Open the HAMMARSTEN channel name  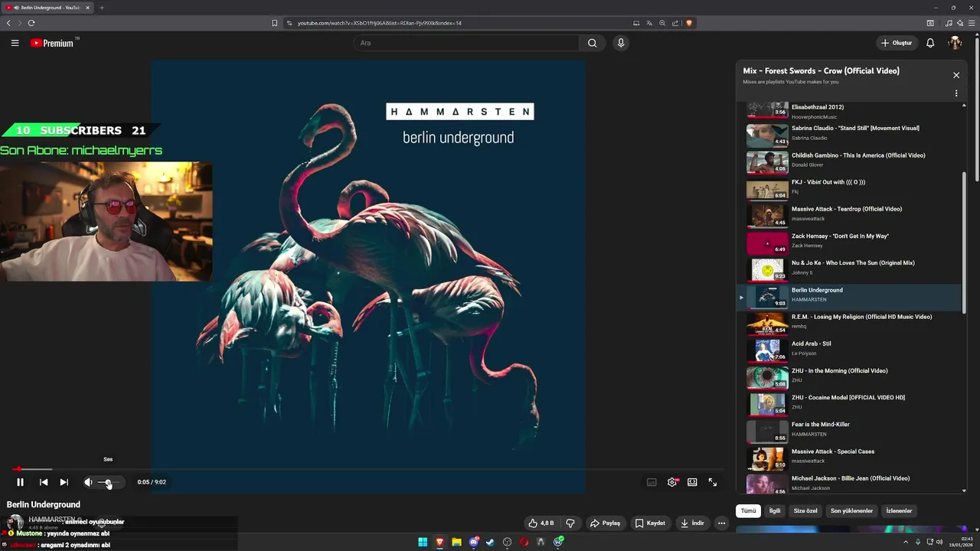click(51, 520)
